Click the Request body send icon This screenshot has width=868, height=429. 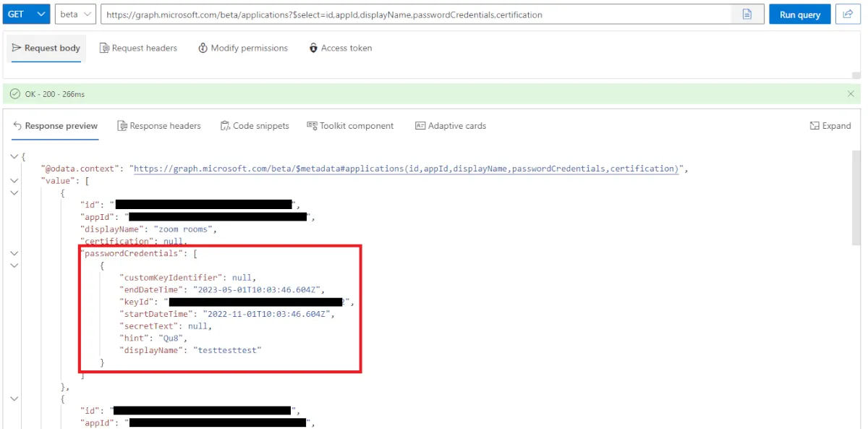[17, 48]
